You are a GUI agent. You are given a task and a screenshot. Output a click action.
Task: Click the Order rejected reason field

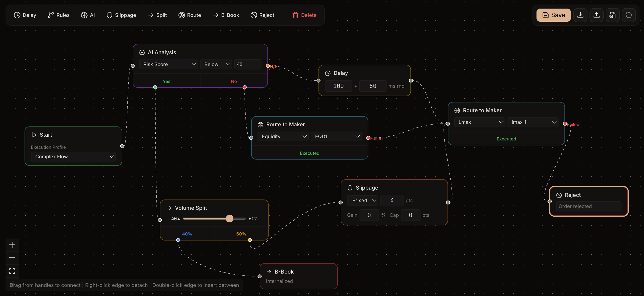(588, 206)
